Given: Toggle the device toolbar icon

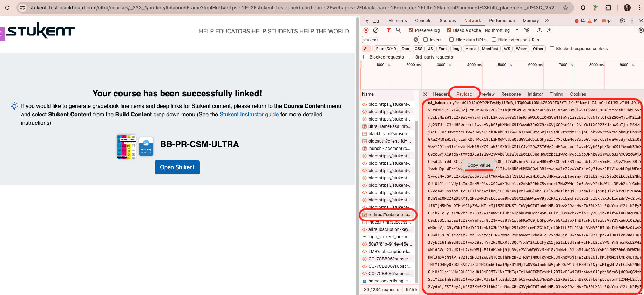Looking at the screenshot, I should [376, 21].
